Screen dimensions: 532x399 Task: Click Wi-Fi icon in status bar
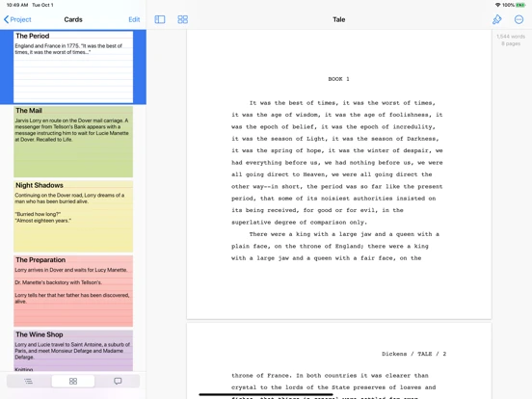point(497,5)
